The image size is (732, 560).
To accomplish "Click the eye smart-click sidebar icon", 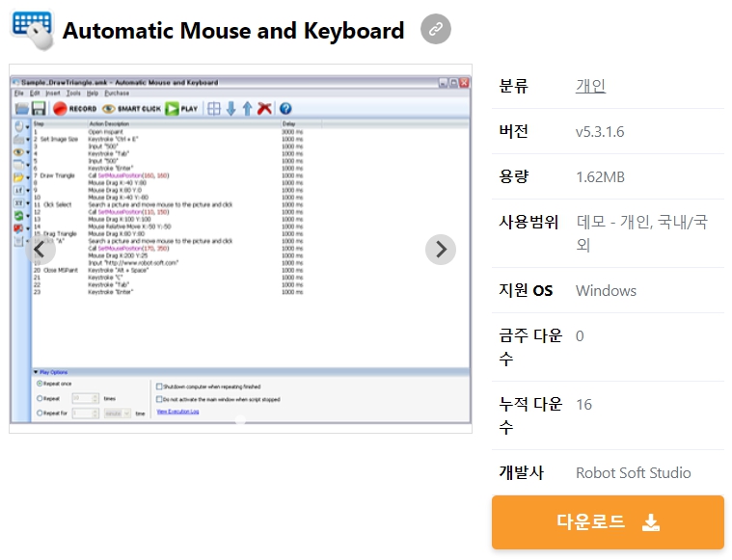I will click(x=18, y=152).
